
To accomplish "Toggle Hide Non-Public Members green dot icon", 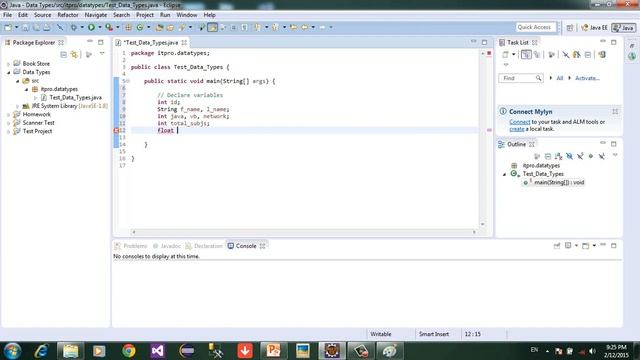I will (591, 156).
